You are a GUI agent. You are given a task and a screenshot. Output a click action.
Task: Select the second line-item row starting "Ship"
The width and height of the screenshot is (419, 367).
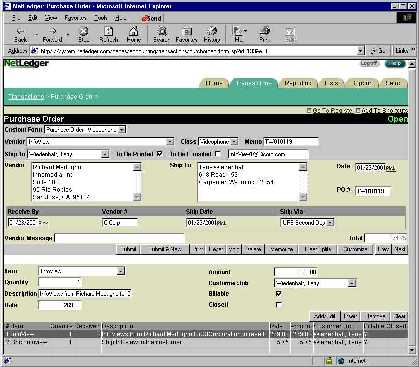tap(206, 342)
